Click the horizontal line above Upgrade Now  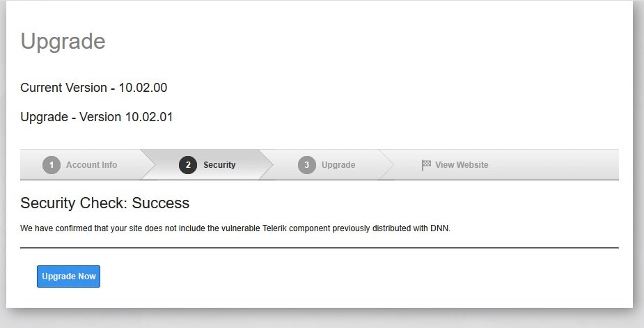click(319, 247)
